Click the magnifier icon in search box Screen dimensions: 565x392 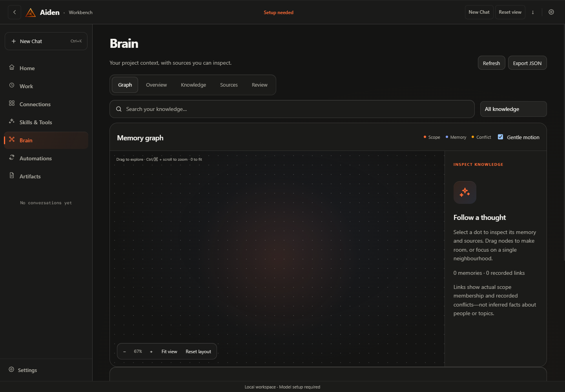pyautogui.click(x=119, y=109)
